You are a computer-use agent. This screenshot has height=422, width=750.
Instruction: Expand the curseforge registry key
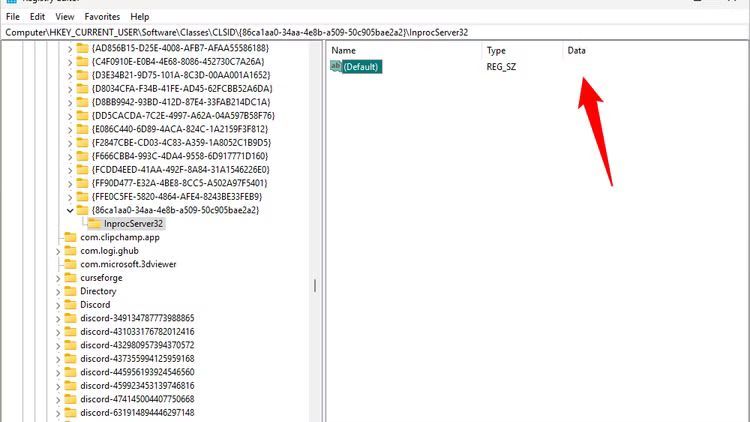[57, 277]
